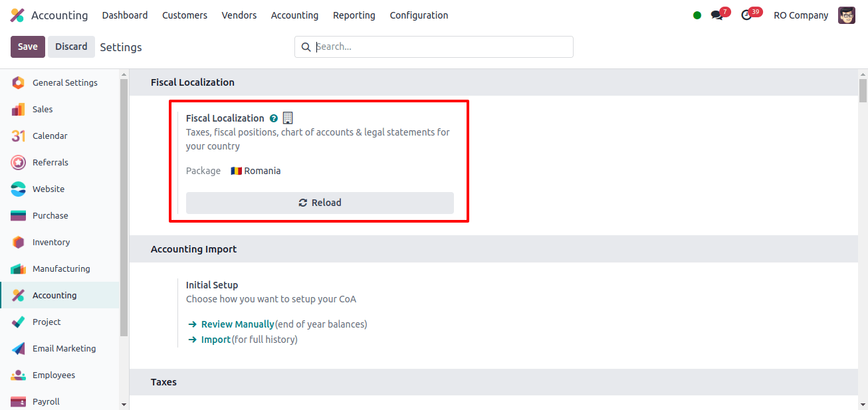Image resolution: width=868 pixels, height=410 pixels.
Task: Open the Calendar settings icon
Action: pos(18,136)
